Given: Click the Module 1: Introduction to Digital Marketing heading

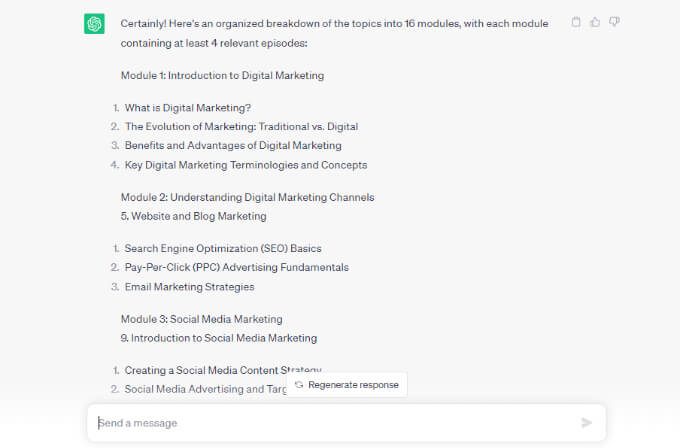Looking at the screenshot, I should (x=222, y=75).
